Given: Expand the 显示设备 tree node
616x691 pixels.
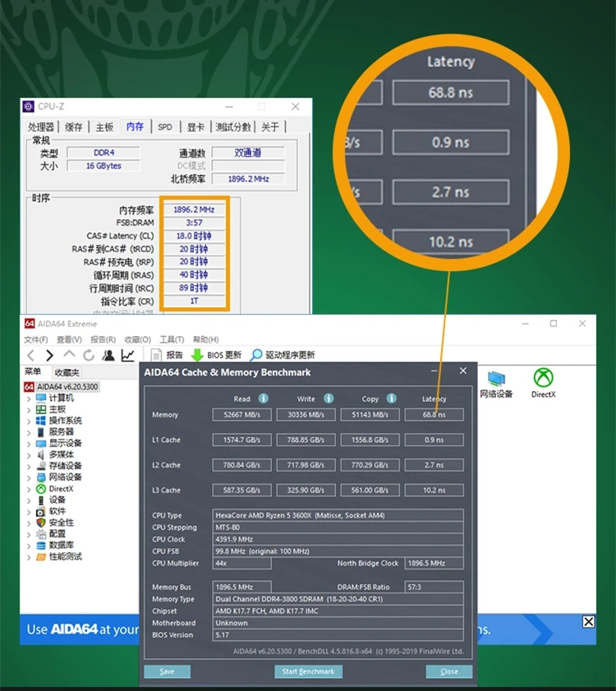Looking at the screenshot, I should coord(29,445).
